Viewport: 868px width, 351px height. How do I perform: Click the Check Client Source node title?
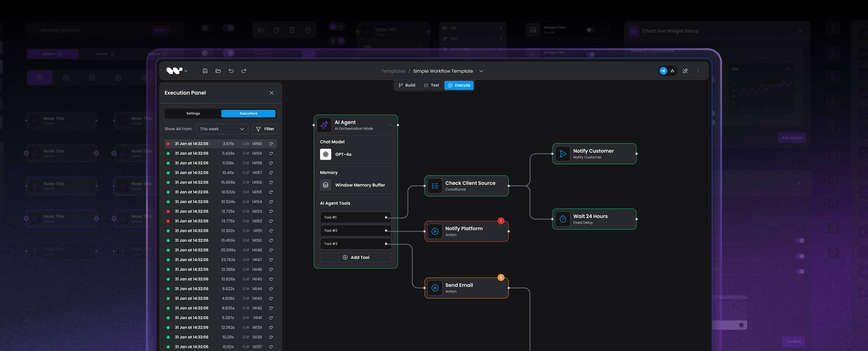click(470, 183)
